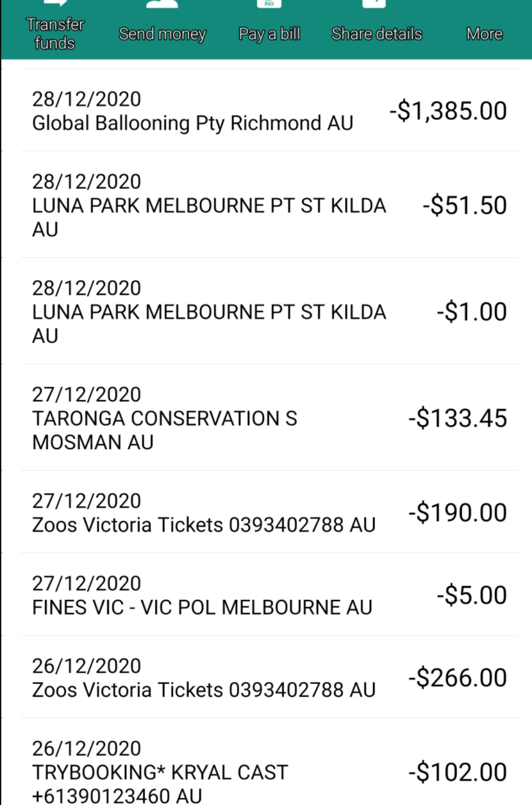Image resolution: width=532 pixels, height=805 pixels.
Task: Choose the Pay a bill label
Action: (269, 34)
